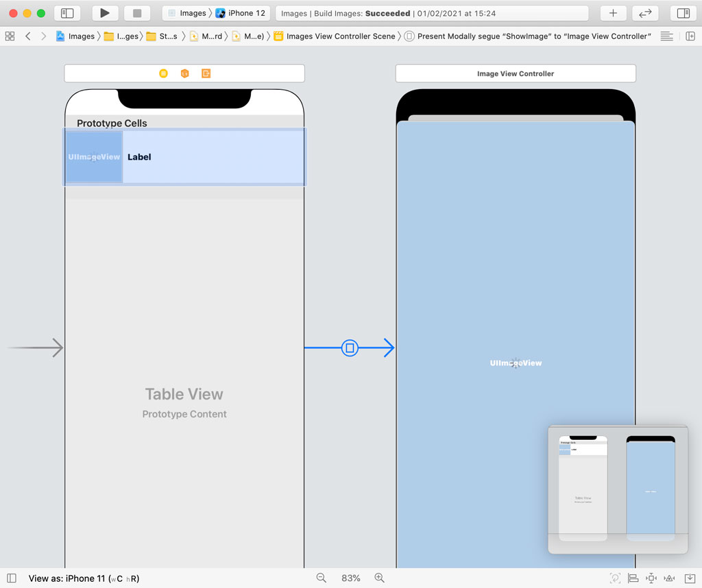This screenshot has width=702, height=588.
Task: Run the Images app with the play button
Action: [104, 12]
